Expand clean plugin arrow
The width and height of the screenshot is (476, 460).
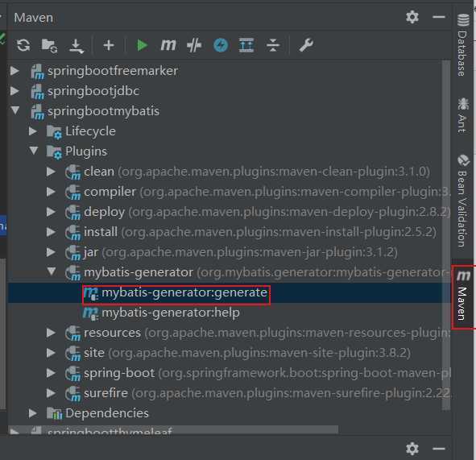coord(51,172)
